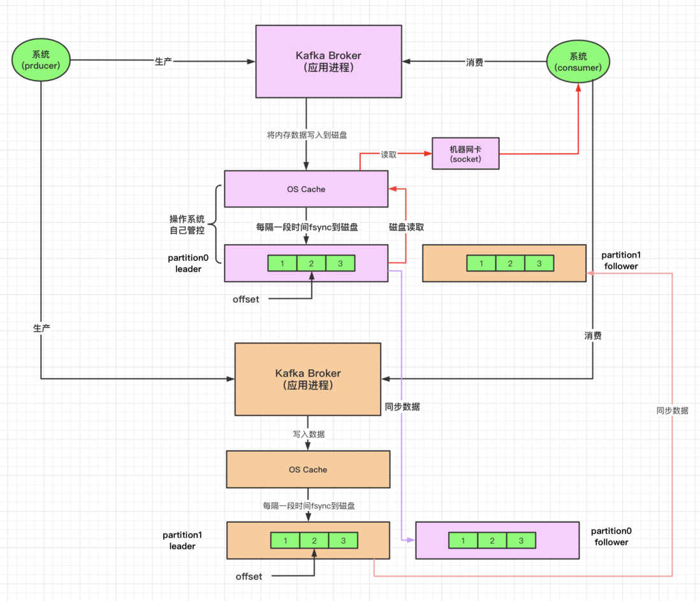Click the 操作系统自己管控 label
Screen dimensions: 700x601
[x=187, y=224]
